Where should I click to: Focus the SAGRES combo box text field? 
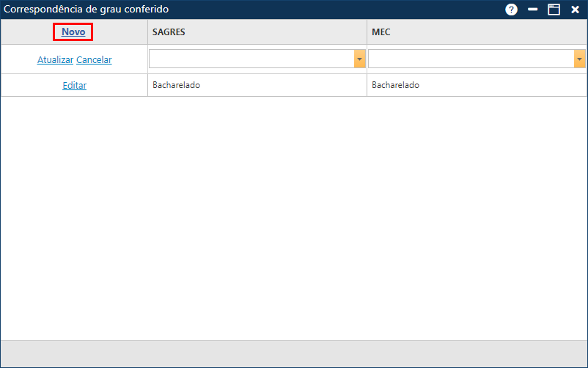pyautogui.click(x=251, y=59)
